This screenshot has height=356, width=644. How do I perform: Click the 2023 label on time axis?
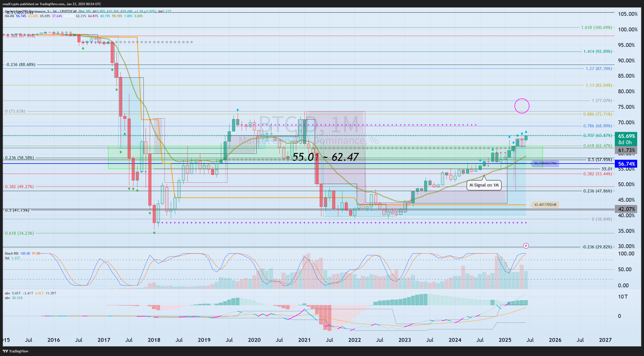[x=405, y=340]
